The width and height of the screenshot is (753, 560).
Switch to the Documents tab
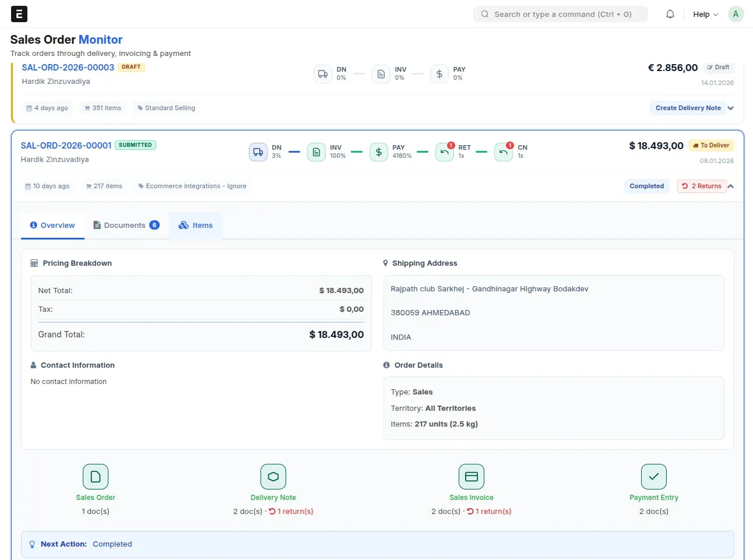[126, 226]
